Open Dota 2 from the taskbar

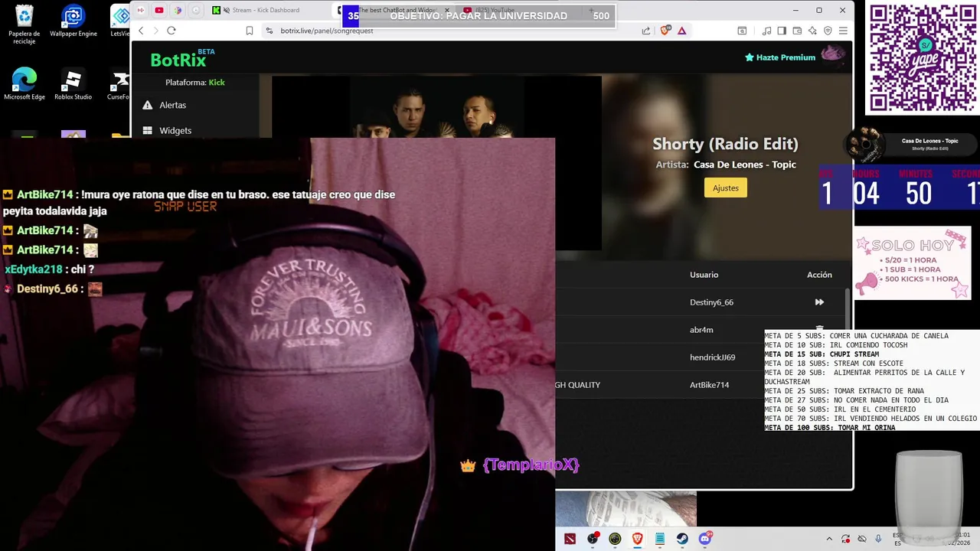pos(570,539)
